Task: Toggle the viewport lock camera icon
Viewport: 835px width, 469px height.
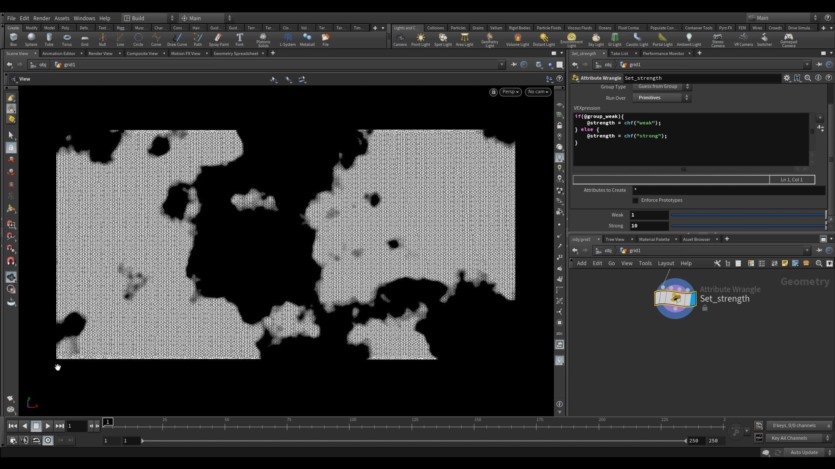Action: [x=493, y=92]
